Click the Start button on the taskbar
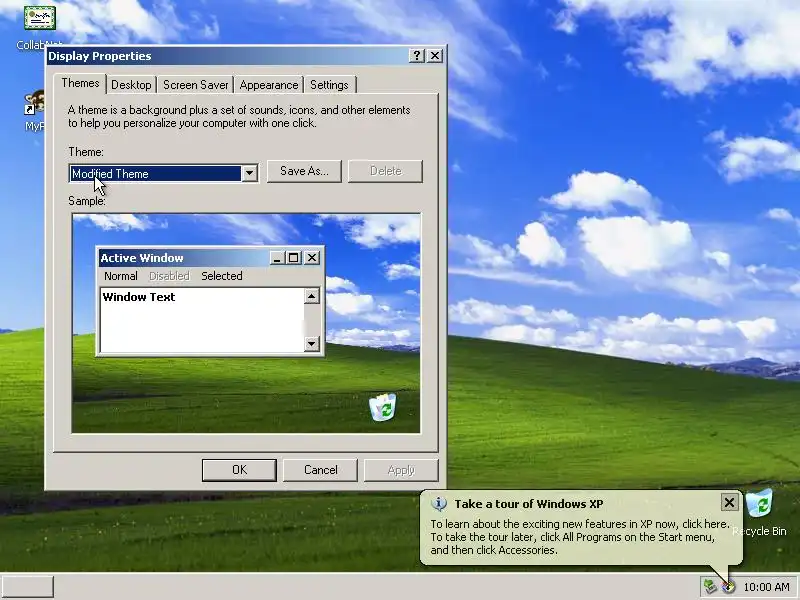 (28, 587)
